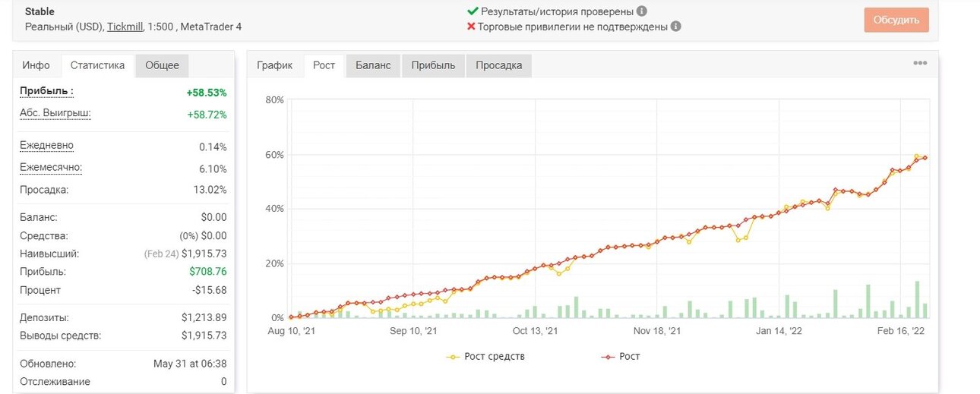Click the Feb 16, '22 axis label
The height and width of the screenshot is (394, 980).
(900, 331)
